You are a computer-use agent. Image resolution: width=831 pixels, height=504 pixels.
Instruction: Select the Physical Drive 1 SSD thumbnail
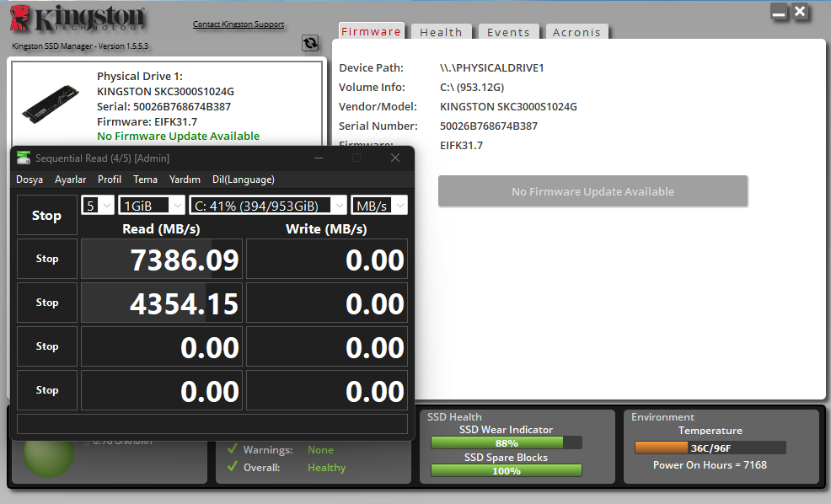tap(51, 103)
